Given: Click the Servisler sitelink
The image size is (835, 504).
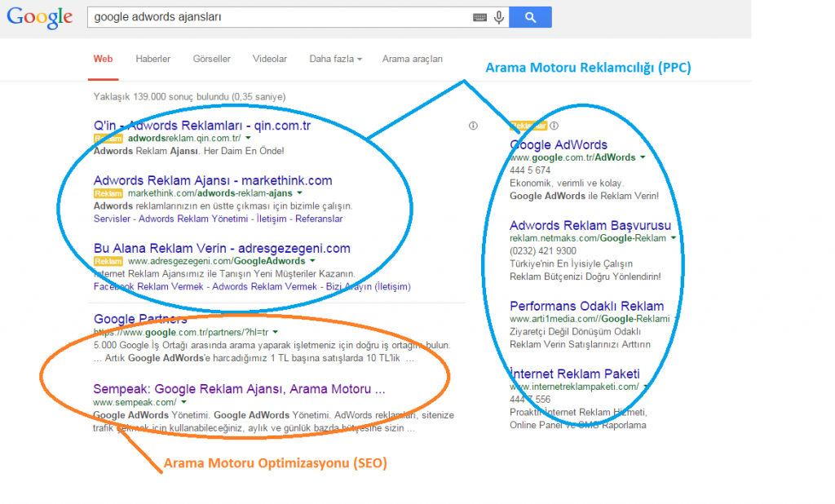Looking at the screenshot, I should click(112, 219).
